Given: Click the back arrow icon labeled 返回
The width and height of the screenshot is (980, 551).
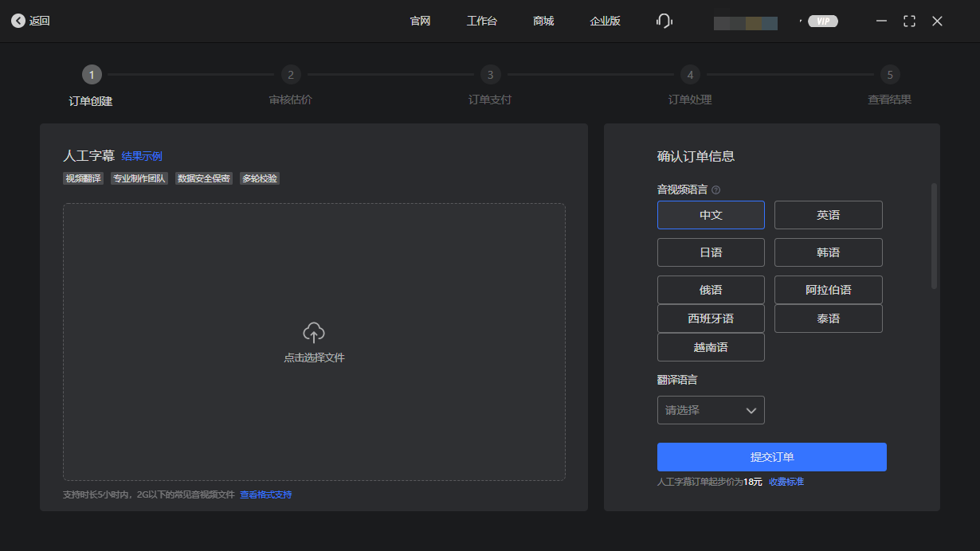Looking at the screenshot, I should pyautogui.click(x=18, y=21).
